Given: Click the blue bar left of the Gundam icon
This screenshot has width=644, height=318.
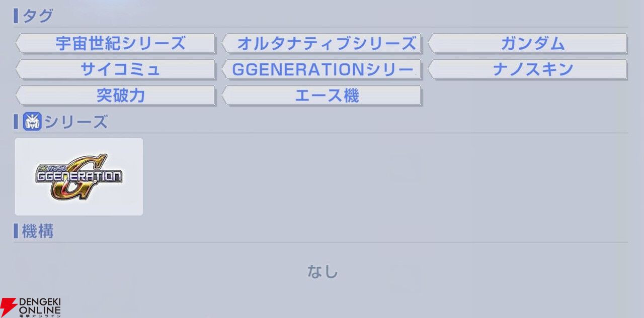Looking at the screenshot, I should tap(16, 122).
